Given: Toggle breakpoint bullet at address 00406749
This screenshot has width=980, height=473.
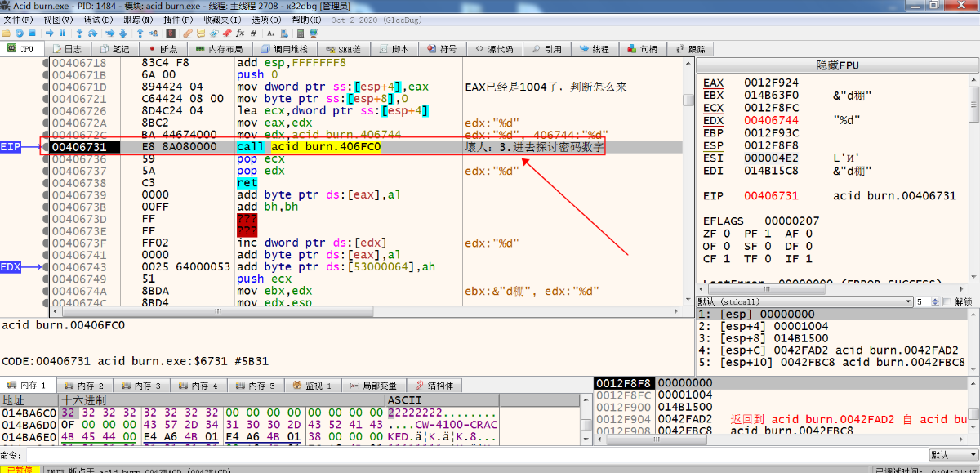Looking at the screenshot, I should point(45,279).
